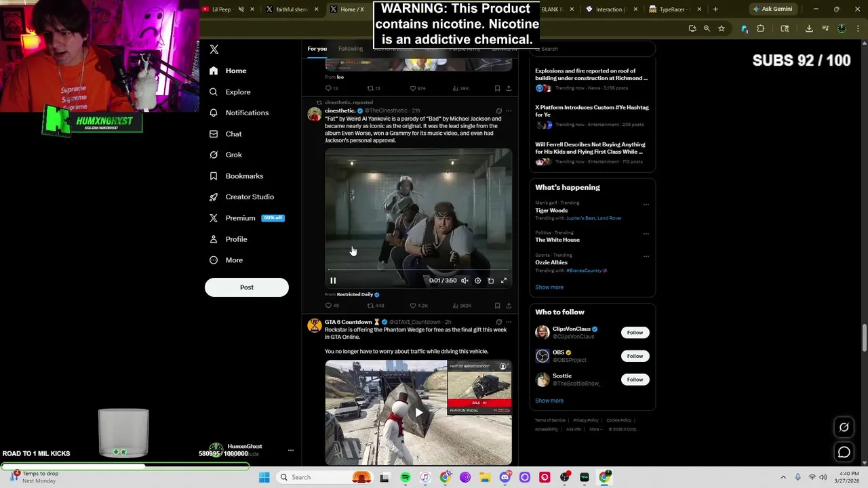Open a new browser tab

point(716,9)
